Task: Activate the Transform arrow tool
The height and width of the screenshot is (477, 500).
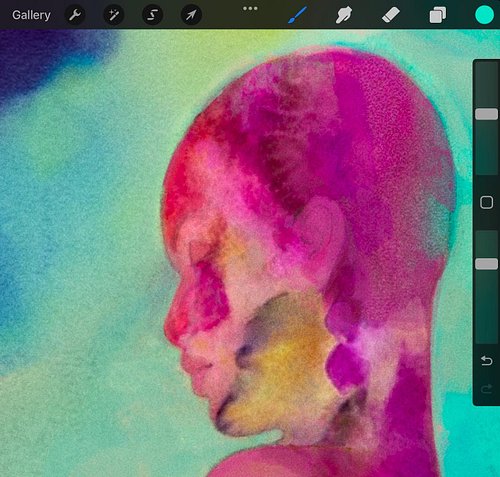Action: 191,15
